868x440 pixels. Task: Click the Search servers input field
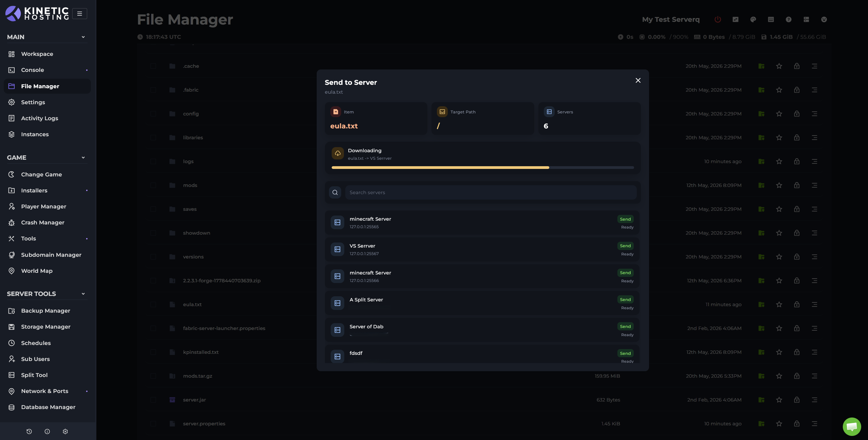click(x=491, y=192)
